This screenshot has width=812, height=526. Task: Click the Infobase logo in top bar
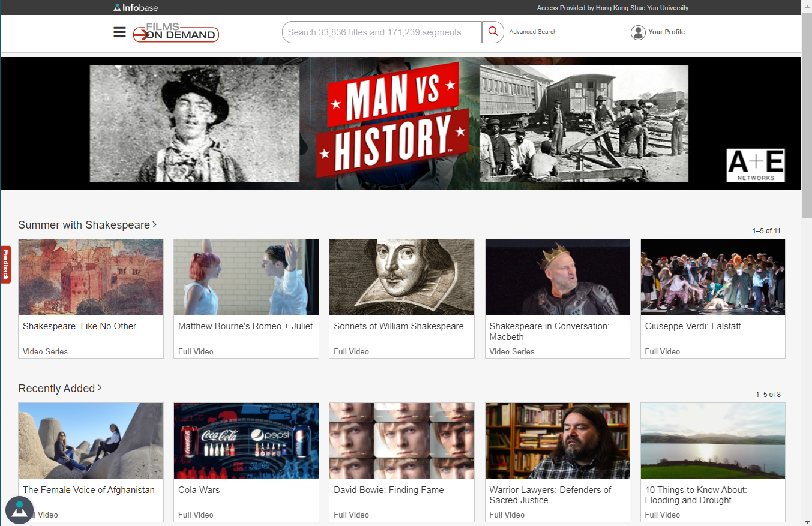[x=136, y=8]
